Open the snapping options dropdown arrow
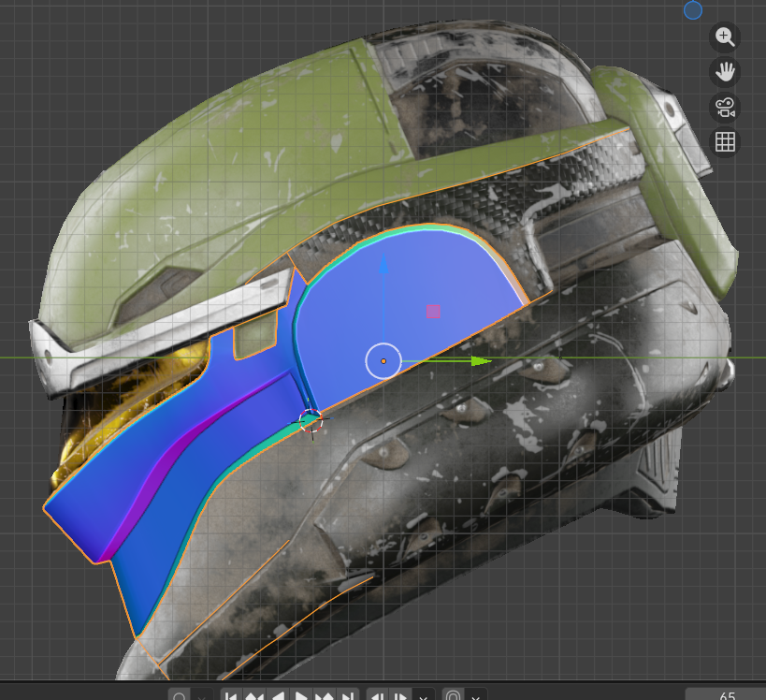 coord(478,695)
